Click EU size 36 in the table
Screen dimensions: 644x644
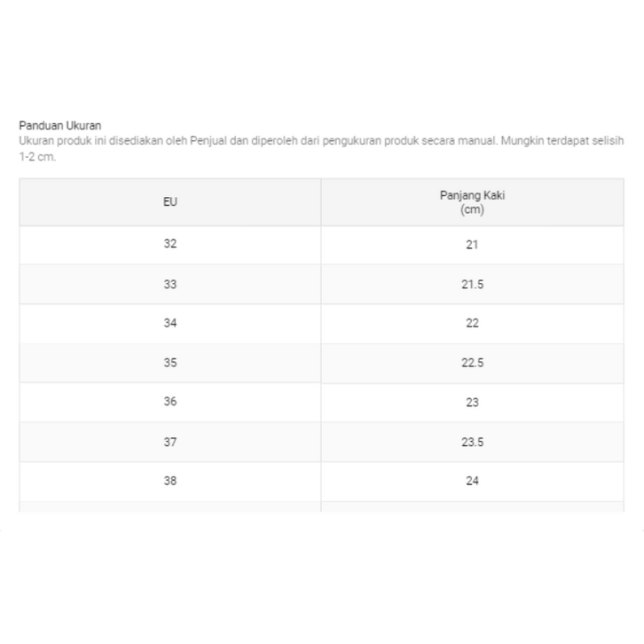tap(170, 402)
